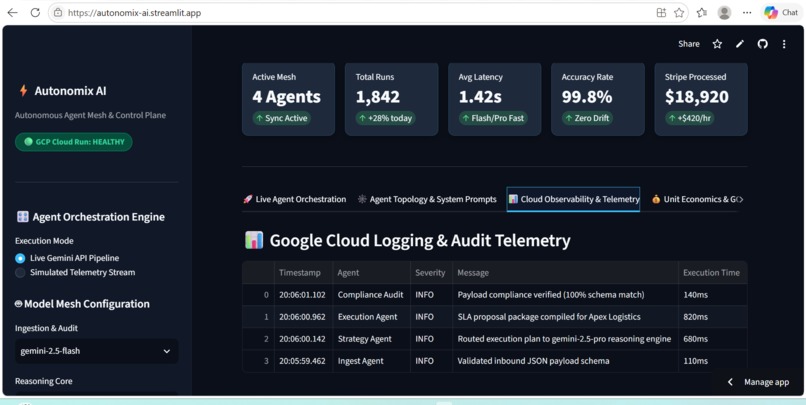Open the gemini-2.5-flash dropdown

point(97,351)
